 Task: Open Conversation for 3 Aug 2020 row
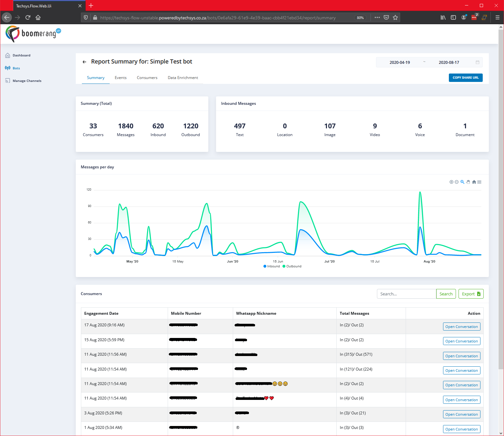tap(461, 414)
